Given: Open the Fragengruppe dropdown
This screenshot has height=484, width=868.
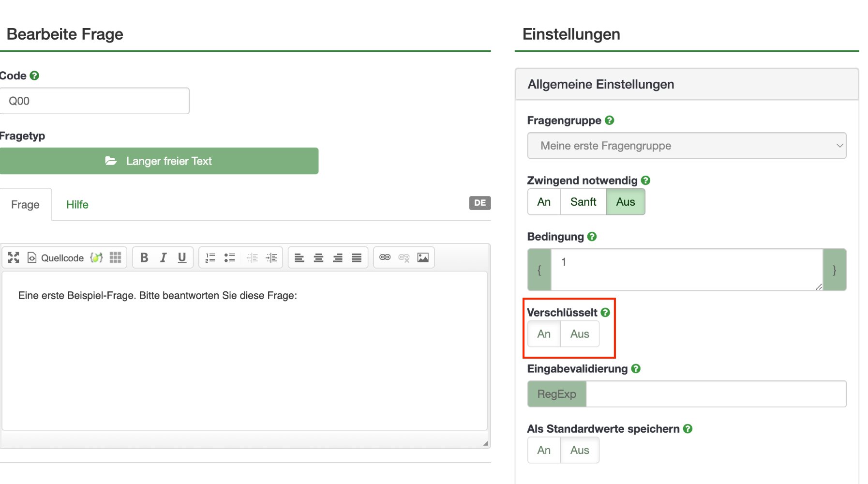Looking at the screenshot, I should pyautogui.click(x=687, y=146).
